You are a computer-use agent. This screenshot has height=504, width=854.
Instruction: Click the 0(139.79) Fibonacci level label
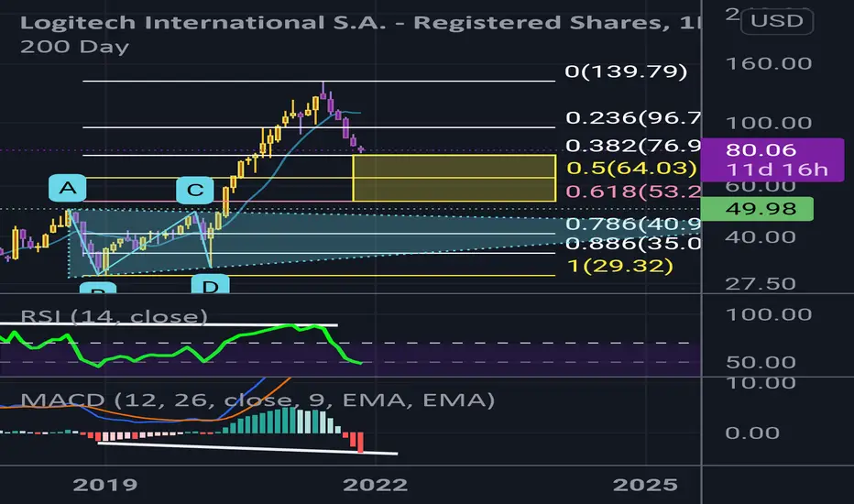(626, 71)
